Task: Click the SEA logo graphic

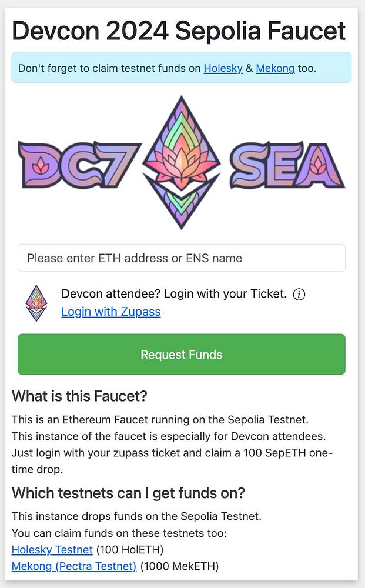Action: pyautogui.click(x=286, y=165)
